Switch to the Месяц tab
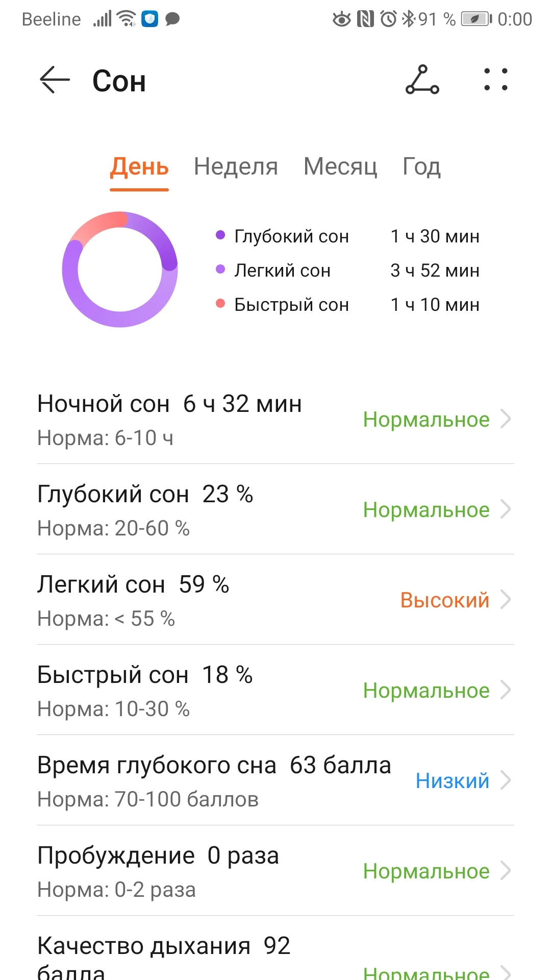 click(x=340, y=166)
